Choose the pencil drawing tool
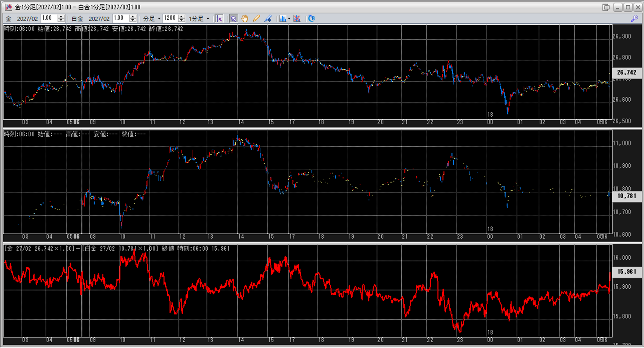This screenshot has height=348, width=644. click(256, 19)
